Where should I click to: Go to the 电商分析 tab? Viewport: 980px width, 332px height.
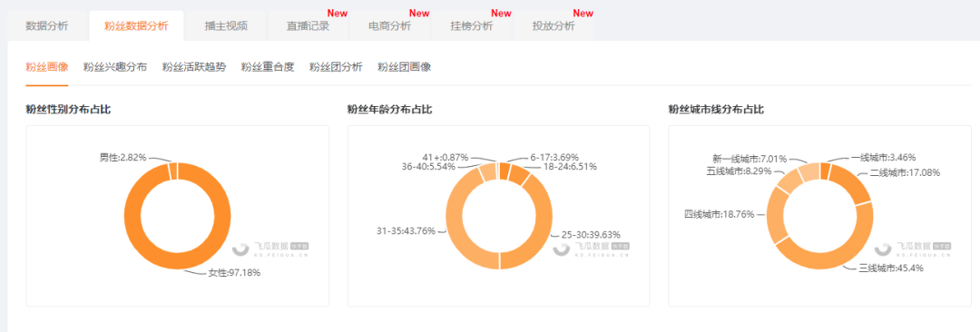pos(390,26)
